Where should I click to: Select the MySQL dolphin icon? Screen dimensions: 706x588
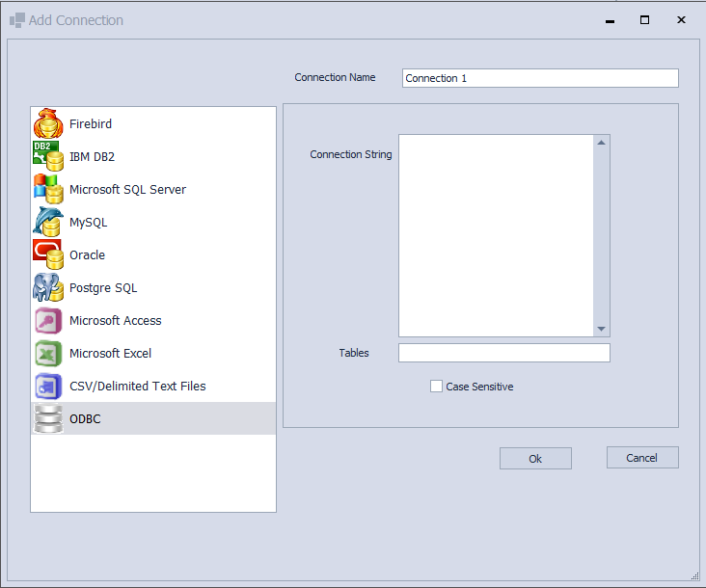[x=48, y=222]
